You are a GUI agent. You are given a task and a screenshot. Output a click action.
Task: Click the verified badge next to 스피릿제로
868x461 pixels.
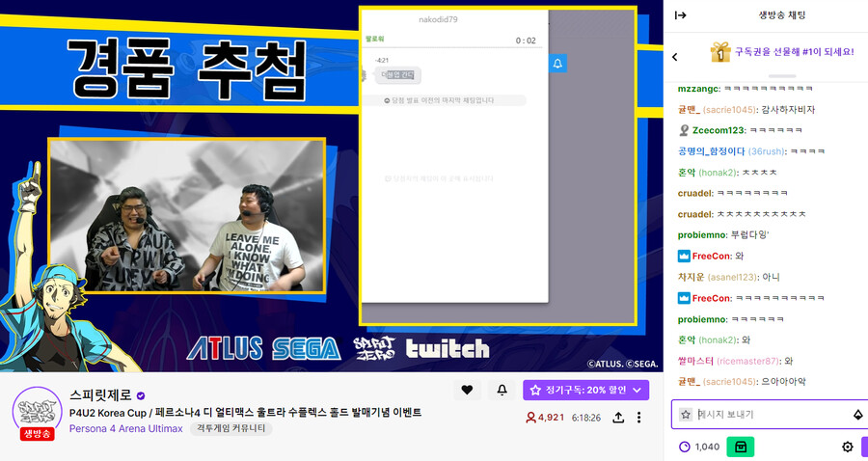141,395
